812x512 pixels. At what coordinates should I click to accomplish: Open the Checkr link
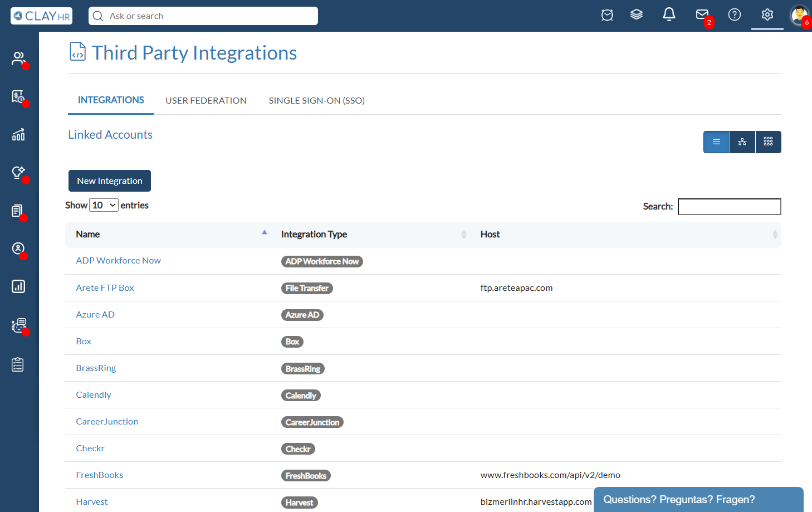click(x=90, y=448)
